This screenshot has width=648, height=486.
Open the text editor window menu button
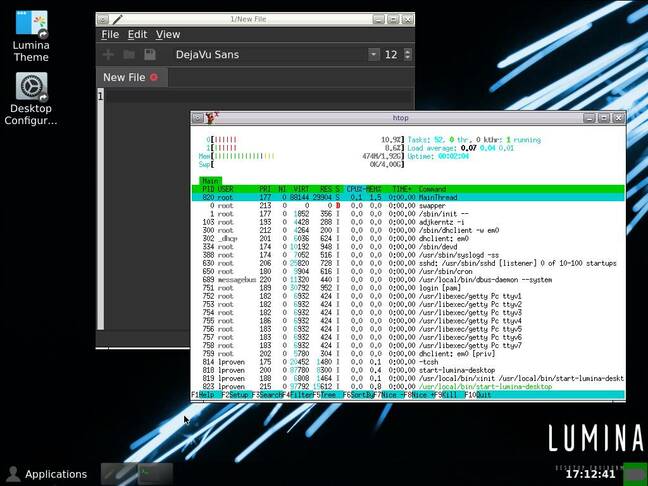(x=103, y=19)
